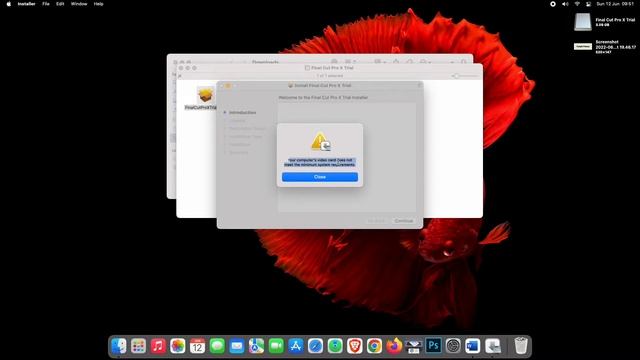Screen dimensions: 640x360
Task: Open FaceTime from the dock
Action: point(276,346)
